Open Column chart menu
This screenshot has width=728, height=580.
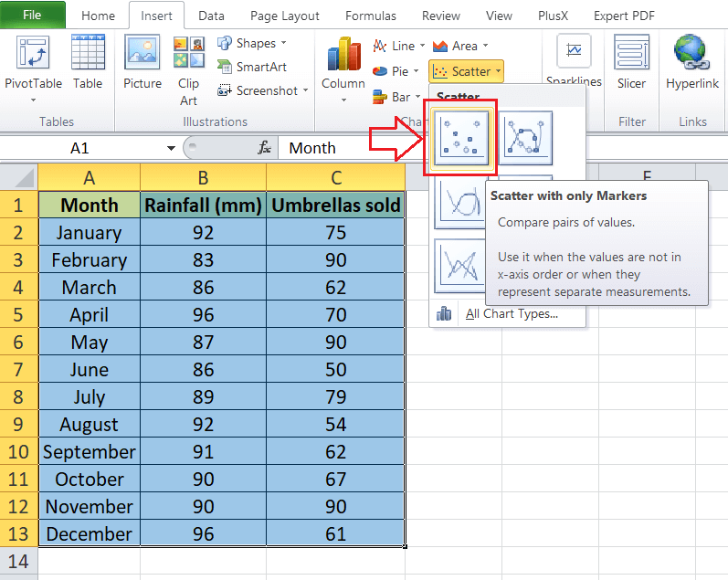point(343,70)
